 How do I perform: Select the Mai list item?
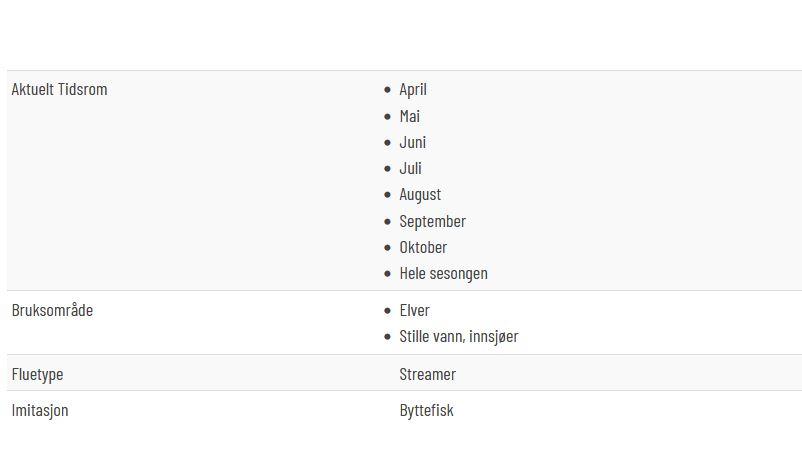410,116
